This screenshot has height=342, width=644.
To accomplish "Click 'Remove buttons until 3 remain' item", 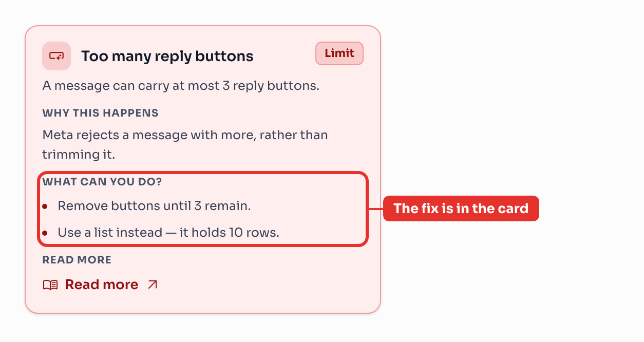I will (x=154, y=206).
